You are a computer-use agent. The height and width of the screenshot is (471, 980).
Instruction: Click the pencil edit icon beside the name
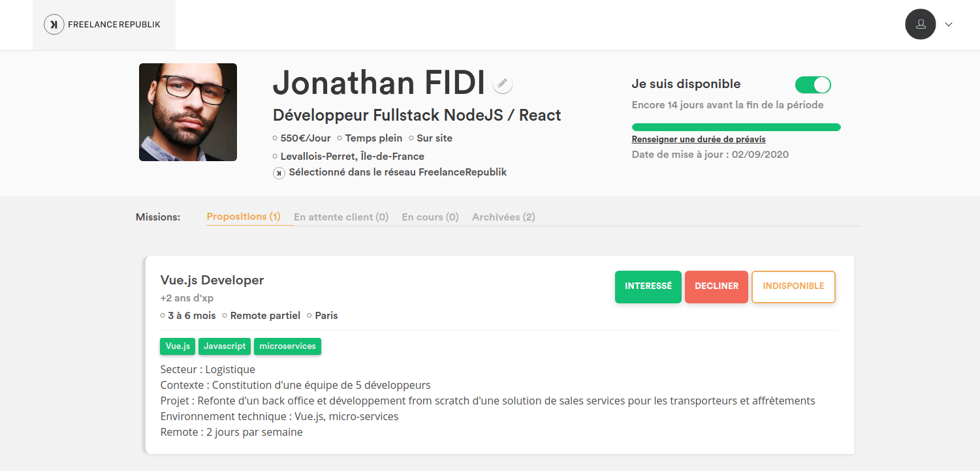[502, 84]
